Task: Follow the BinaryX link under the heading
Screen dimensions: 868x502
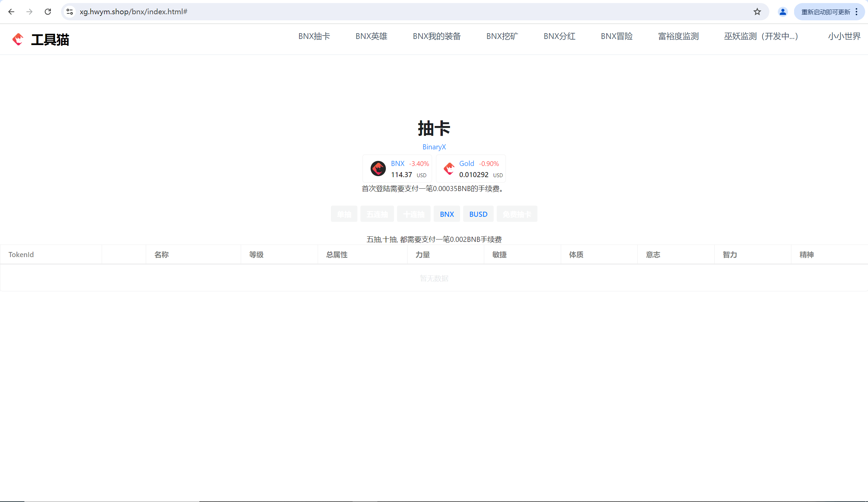Action: (434, 147)
